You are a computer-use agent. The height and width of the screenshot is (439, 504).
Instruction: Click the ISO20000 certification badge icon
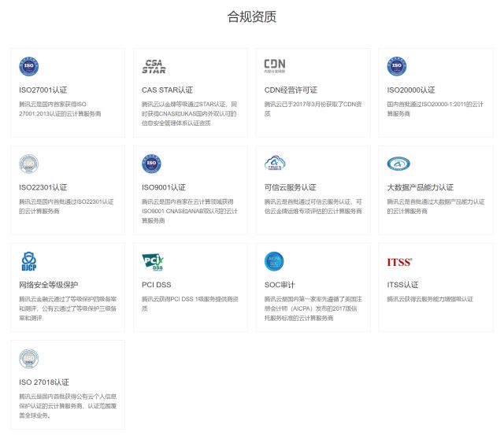(397, 66)
